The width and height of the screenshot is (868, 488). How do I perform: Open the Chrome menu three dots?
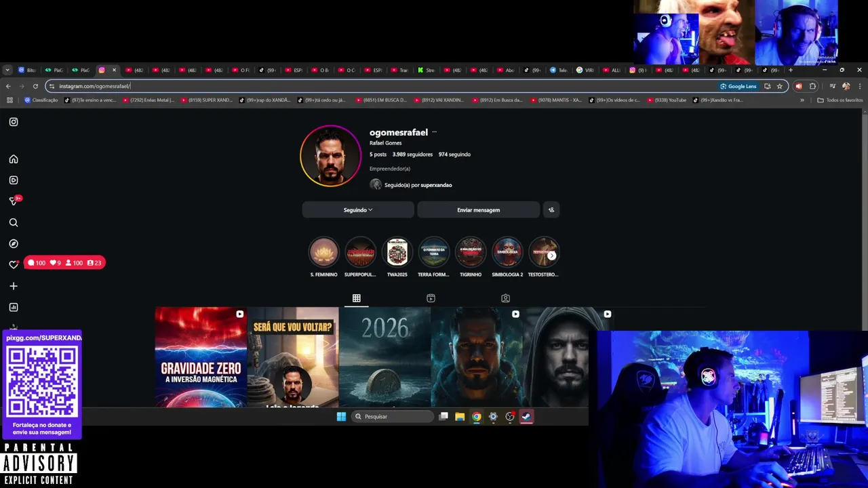[859, 86]
